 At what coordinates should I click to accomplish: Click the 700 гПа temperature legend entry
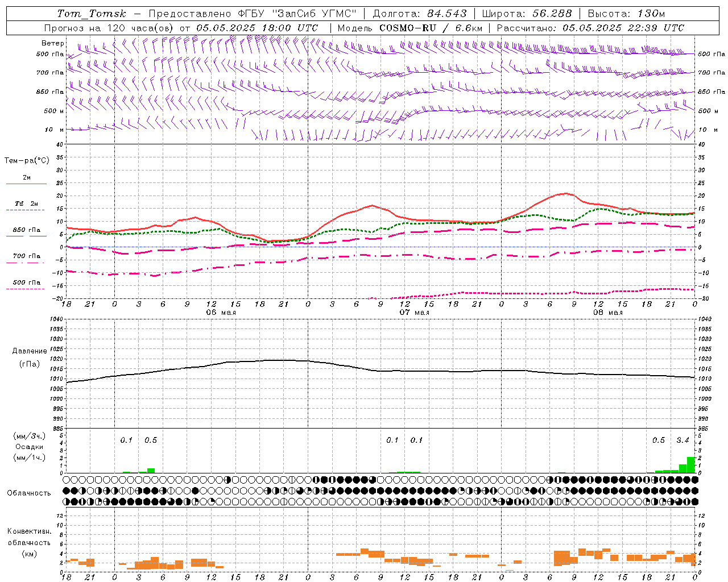pyautogui.click(x=26, y=256)
